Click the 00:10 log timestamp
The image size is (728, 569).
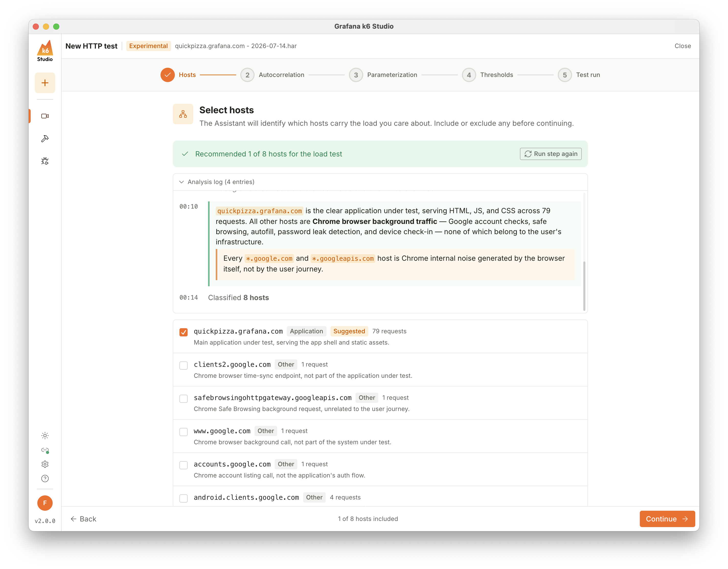pyautogui.click(x=189, y=207)
